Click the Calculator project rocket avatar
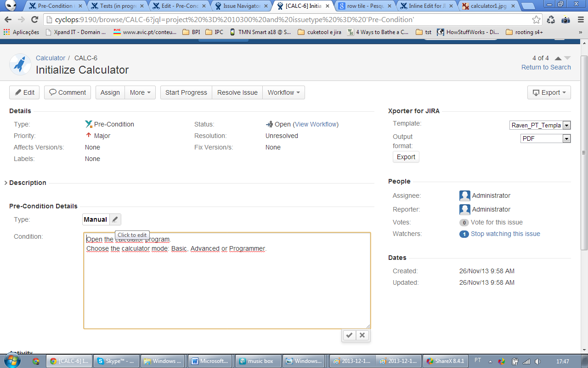Screen dimensions: 588x368 [x=20, y=64]
